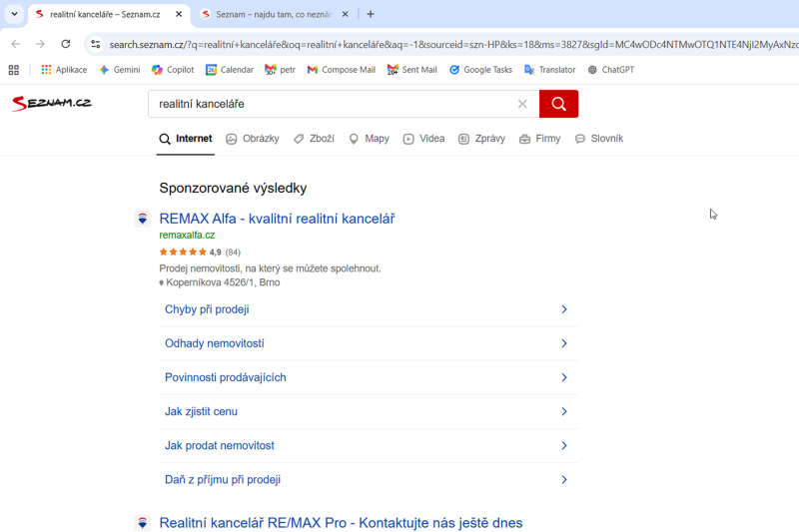Open the Jak prodat nemovitost sitelink
Viewport: 799px width, 532px height.
tap(219, 445)
